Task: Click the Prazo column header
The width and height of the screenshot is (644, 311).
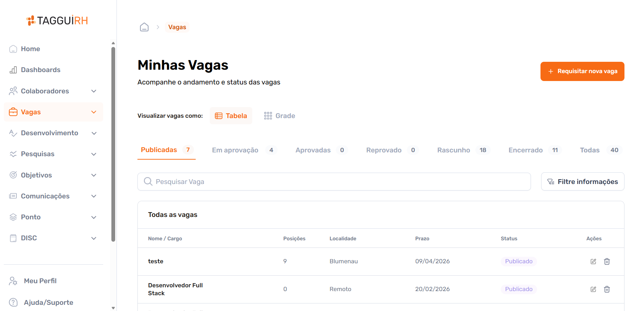Action: coord(422,239)
